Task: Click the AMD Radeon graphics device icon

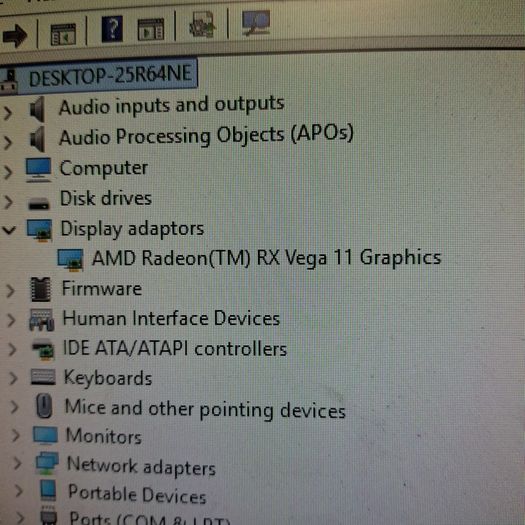Action: (70, 259)
